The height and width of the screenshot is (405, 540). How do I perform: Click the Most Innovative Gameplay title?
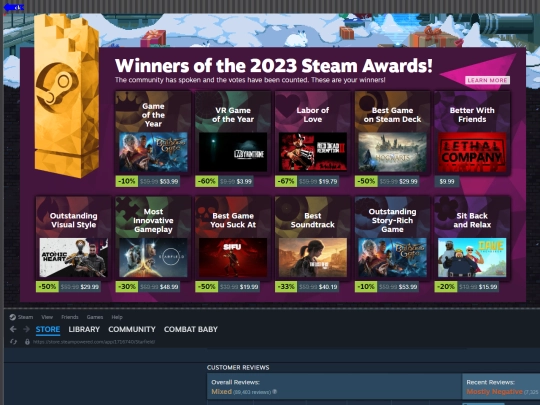[153, 220]
